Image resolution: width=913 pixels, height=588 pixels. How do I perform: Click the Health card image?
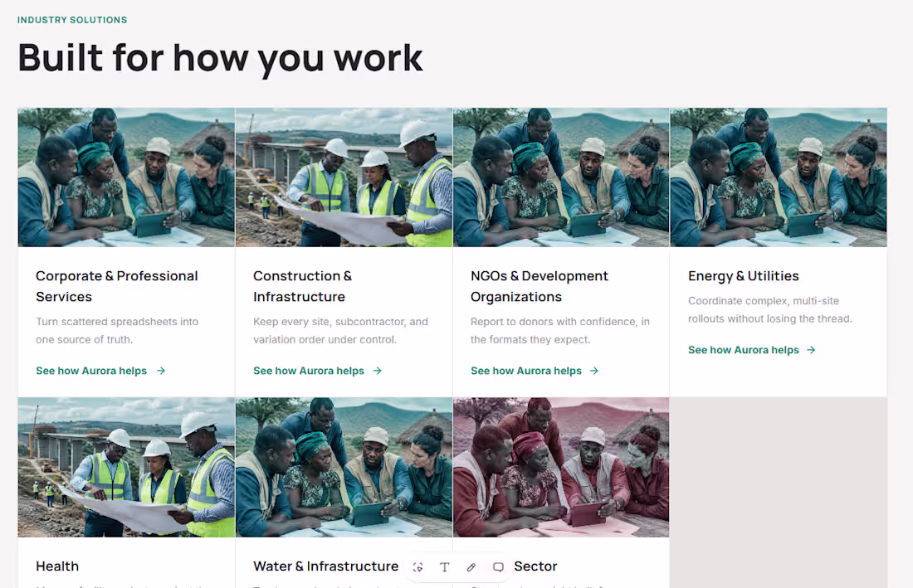(126, 467)
